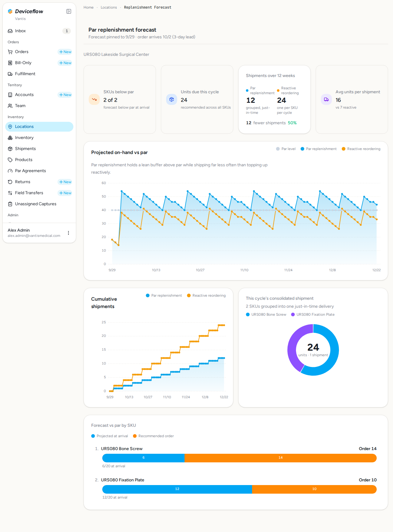Toggle URS080 Fixation Plate donut legend
The width and height of the screenshot is (393, 532).
(x=313, y=314)
